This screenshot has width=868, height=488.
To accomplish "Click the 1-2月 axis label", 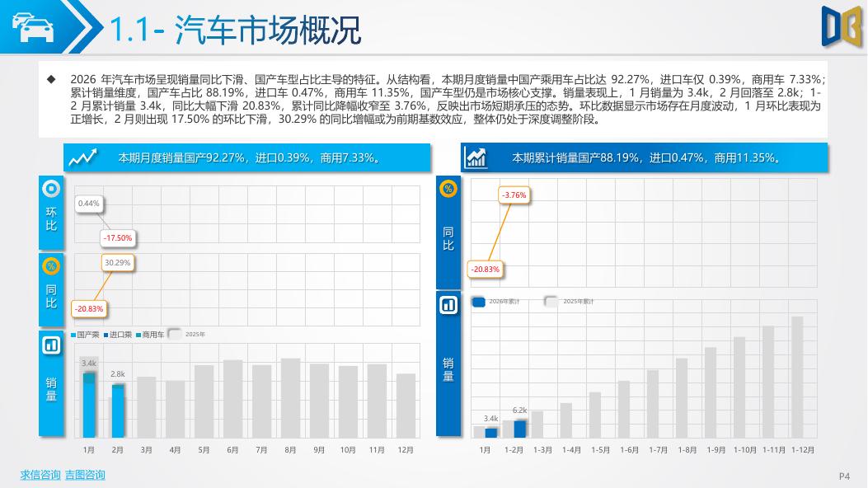I will click(514, 450).
